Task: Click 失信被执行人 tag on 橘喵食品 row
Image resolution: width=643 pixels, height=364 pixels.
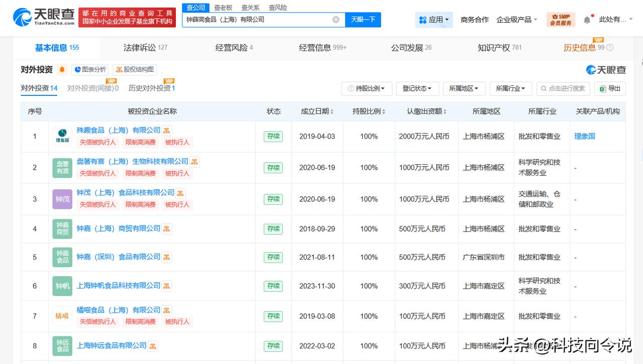Action: click(98, 322)
